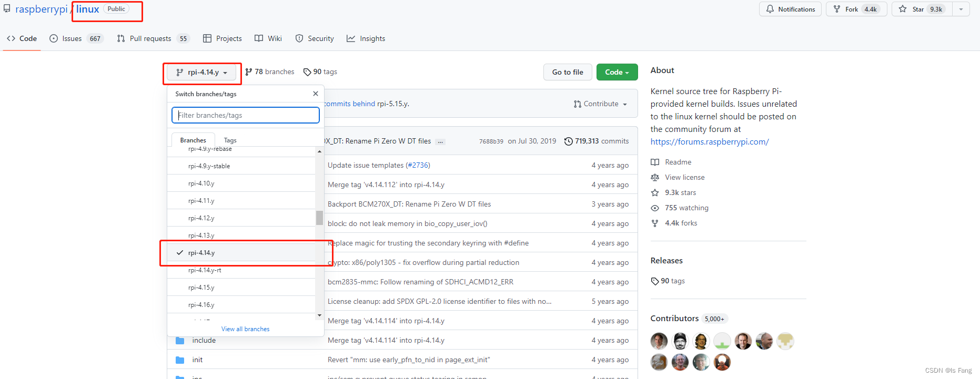The image size is (980, 379).
Task: Open the Issues tab
Action: [76, 38]
